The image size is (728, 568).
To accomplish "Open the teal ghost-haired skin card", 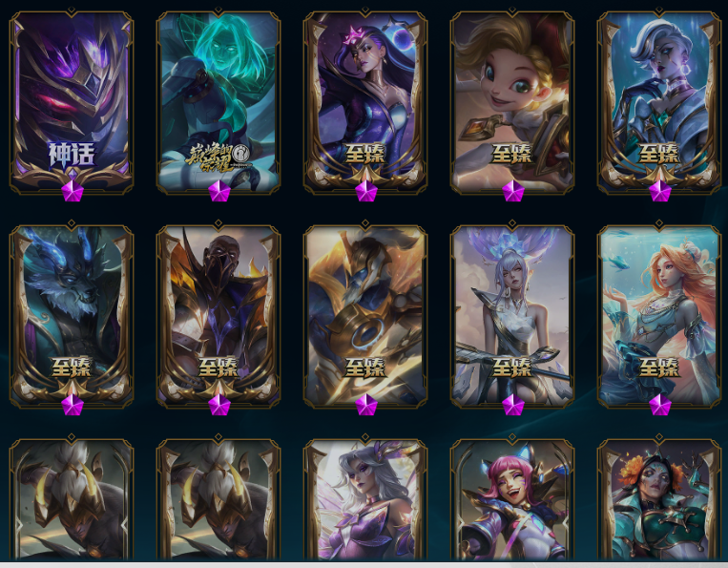I will coord(218,102).
